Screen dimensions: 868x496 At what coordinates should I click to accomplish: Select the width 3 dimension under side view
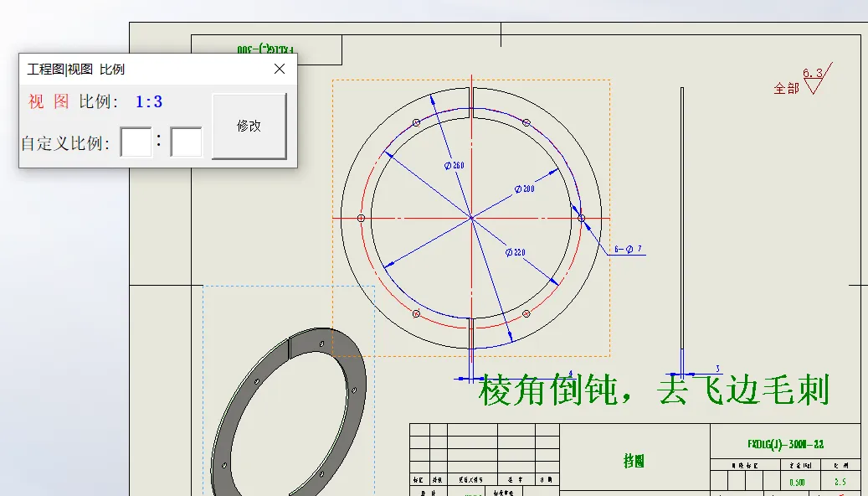(717, 369)
